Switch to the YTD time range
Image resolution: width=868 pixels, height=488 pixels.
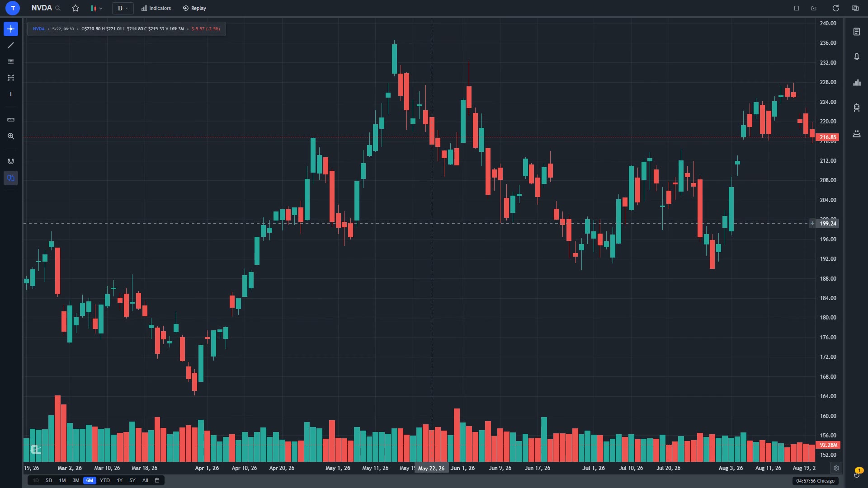[105, 480]
